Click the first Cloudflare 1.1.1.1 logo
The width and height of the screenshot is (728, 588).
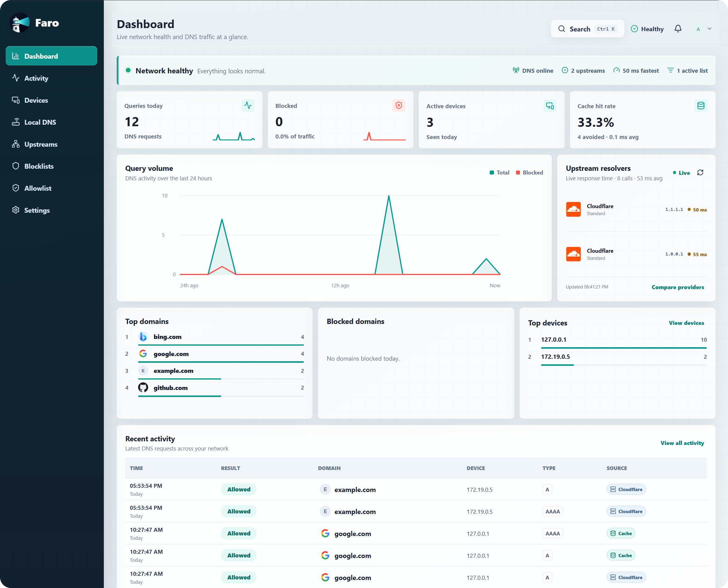tap(573, 209)
